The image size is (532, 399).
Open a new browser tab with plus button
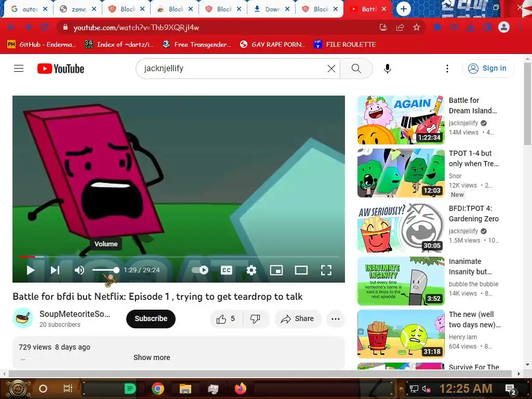point(403,9)
